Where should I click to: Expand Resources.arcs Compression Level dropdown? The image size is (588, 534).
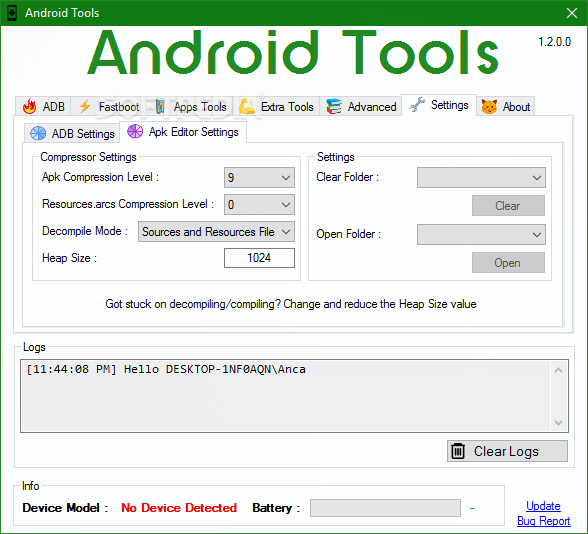tap(259, 204)
